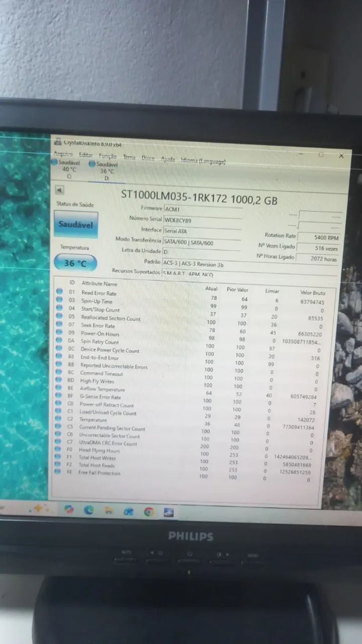
Task: Click the status dot for Reallocated Sectors Count
Action: click(x=59, y=316)
